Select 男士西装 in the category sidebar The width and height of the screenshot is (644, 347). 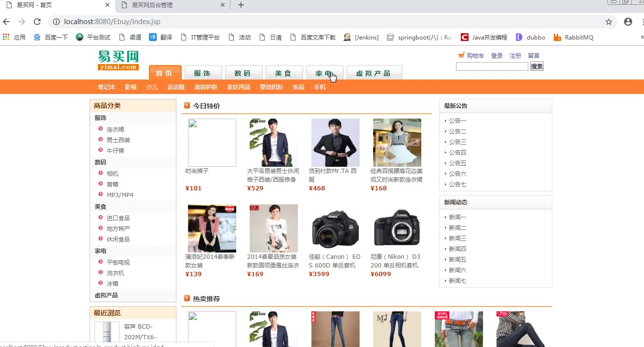pos(118,140)
